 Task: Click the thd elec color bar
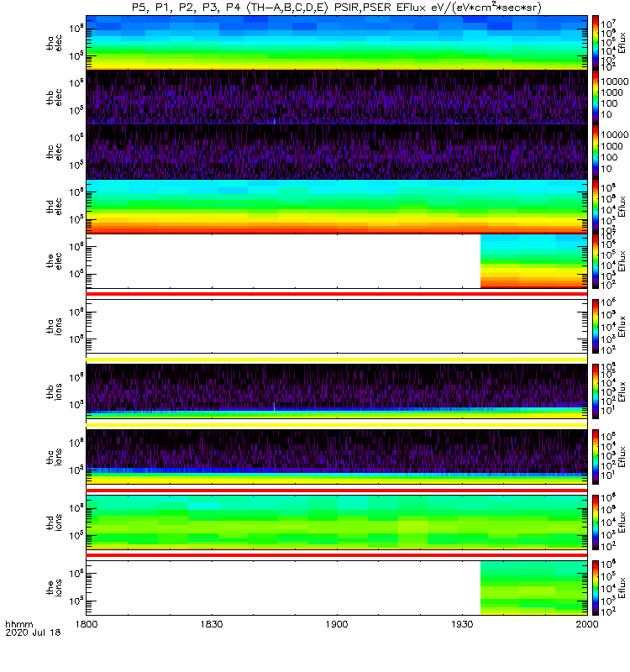tap(596, 207)
